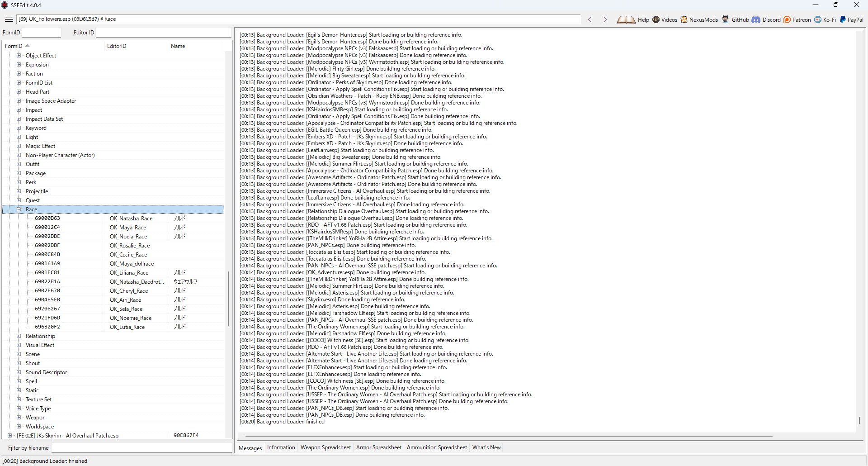
Task: Sort by the FormID column header
Action: (53, 46)
